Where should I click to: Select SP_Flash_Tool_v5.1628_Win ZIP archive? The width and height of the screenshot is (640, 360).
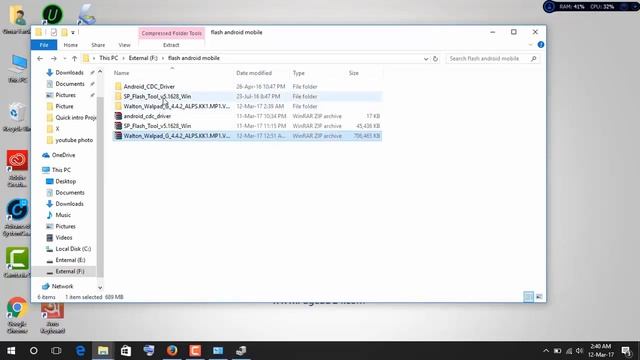[x=247, y=126]
